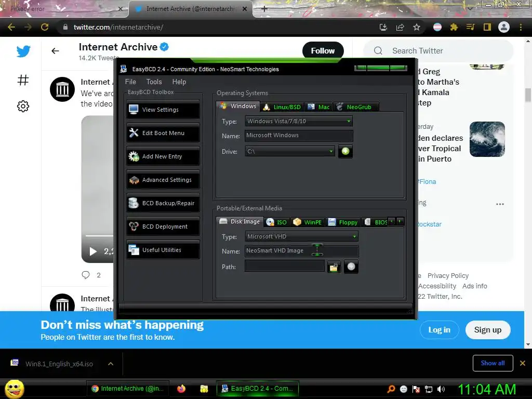Open the EasyBCD File menu

pyautogui.click(x=130, y=82)
